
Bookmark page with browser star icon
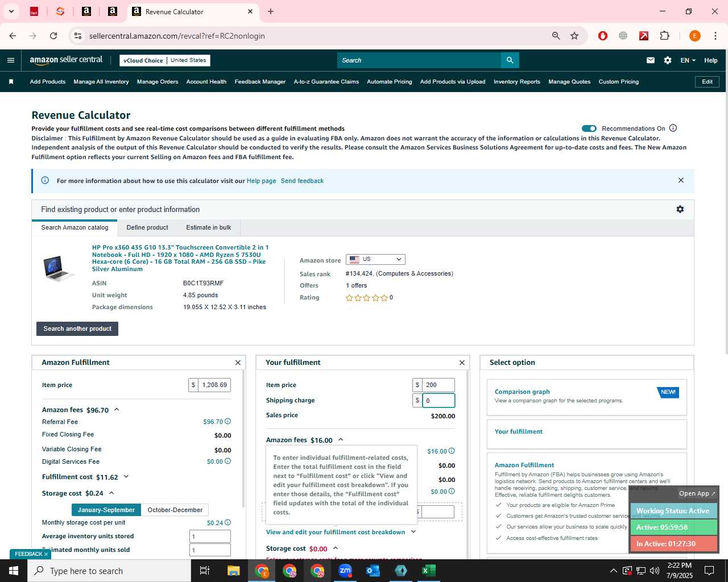point(574,36)
